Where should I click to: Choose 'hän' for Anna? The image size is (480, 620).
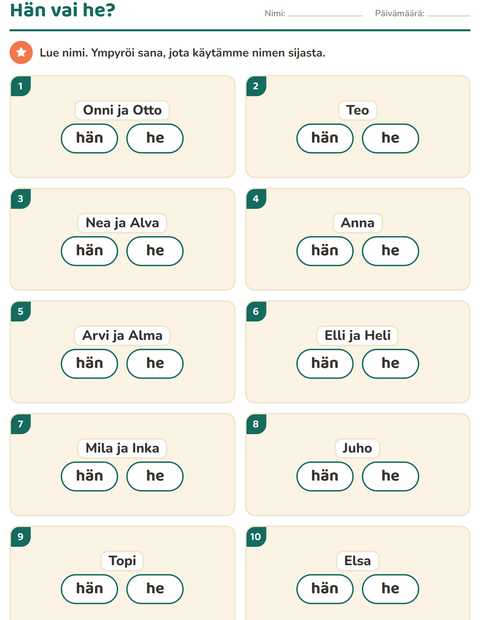coord(325,251)
